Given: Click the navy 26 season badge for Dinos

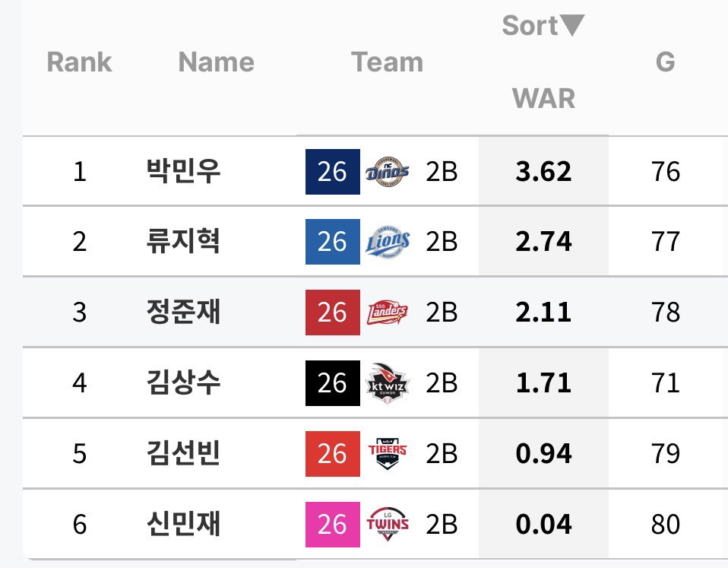Looking at the screenshot, I should pos(332,171).
